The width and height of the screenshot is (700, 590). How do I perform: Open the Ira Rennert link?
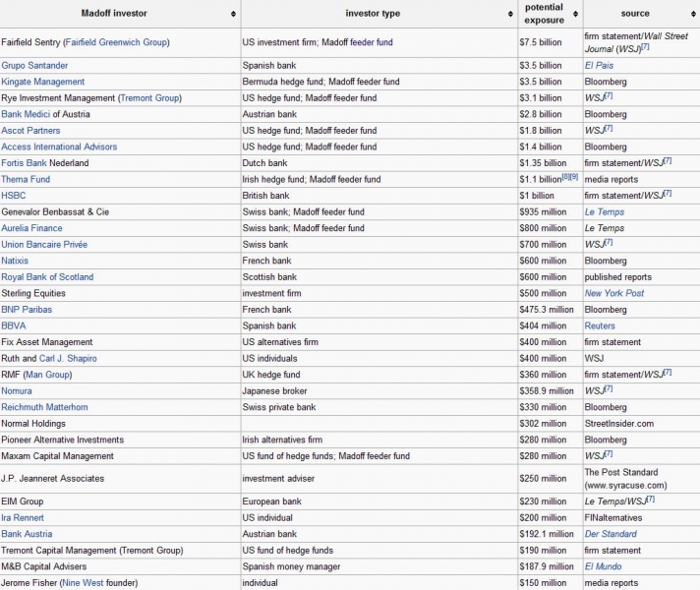(x=23, y=518)
